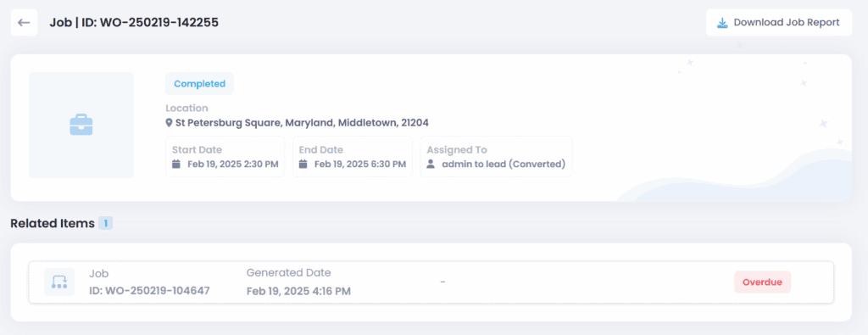Click the End Date calendar icon
The width and height of the screenshot is (868, 335).
point(303,164)
